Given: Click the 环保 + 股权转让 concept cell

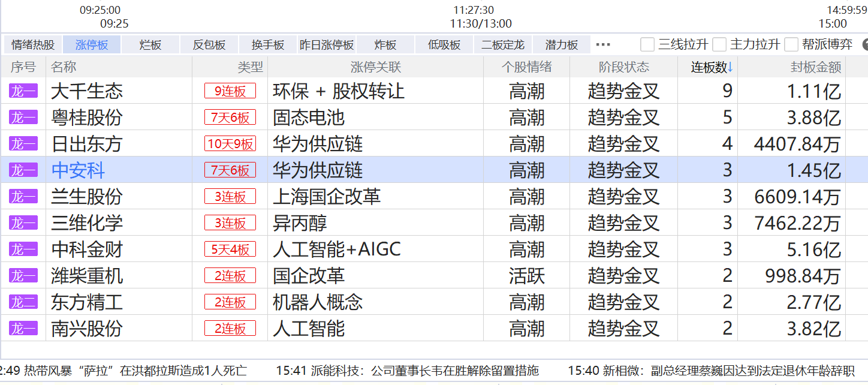Looking at the screenshot, I should coord(339,91).
